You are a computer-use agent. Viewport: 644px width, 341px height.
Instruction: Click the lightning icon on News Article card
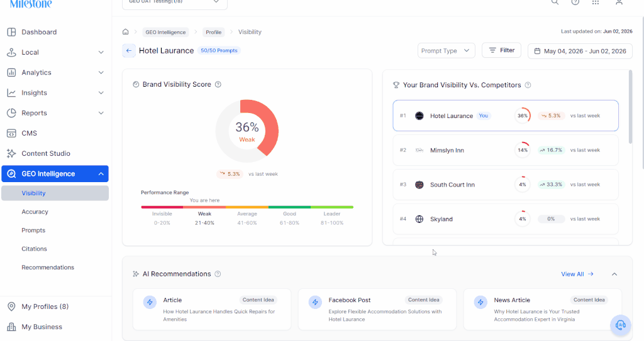[x=480, y=303]
